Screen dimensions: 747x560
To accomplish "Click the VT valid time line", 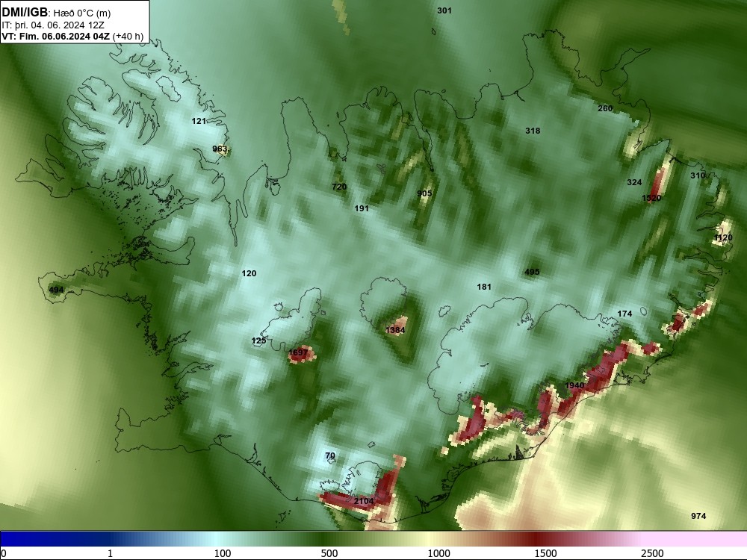I will pyautogui.click(x=72, y=36).
